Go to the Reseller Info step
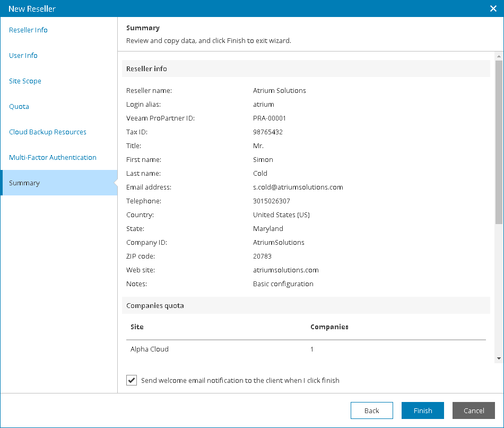 (x=28, y=30)
